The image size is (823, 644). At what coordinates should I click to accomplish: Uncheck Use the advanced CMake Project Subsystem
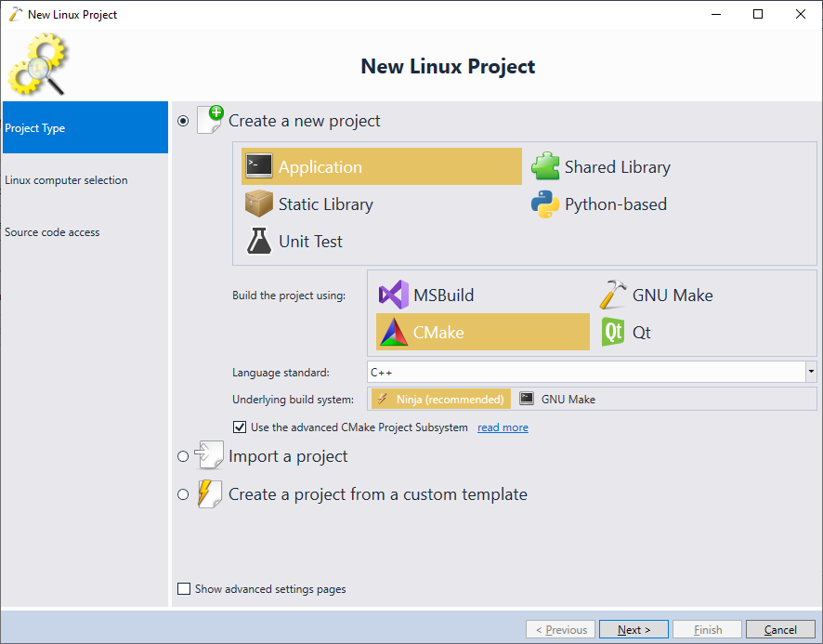click(x=240, y=427)
